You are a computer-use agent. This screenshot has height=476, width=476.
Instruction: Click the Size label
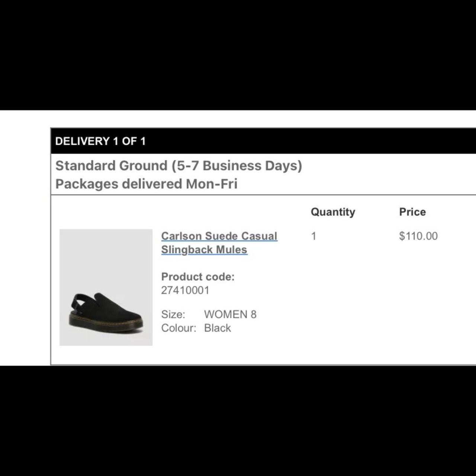[173, 315]
